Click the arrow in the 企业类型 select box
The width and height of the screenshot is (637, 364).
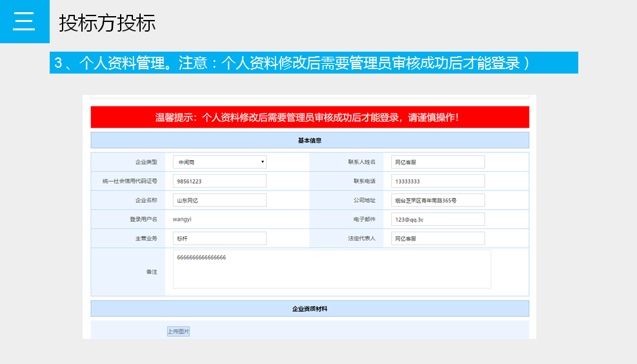[x=262, y=162]
